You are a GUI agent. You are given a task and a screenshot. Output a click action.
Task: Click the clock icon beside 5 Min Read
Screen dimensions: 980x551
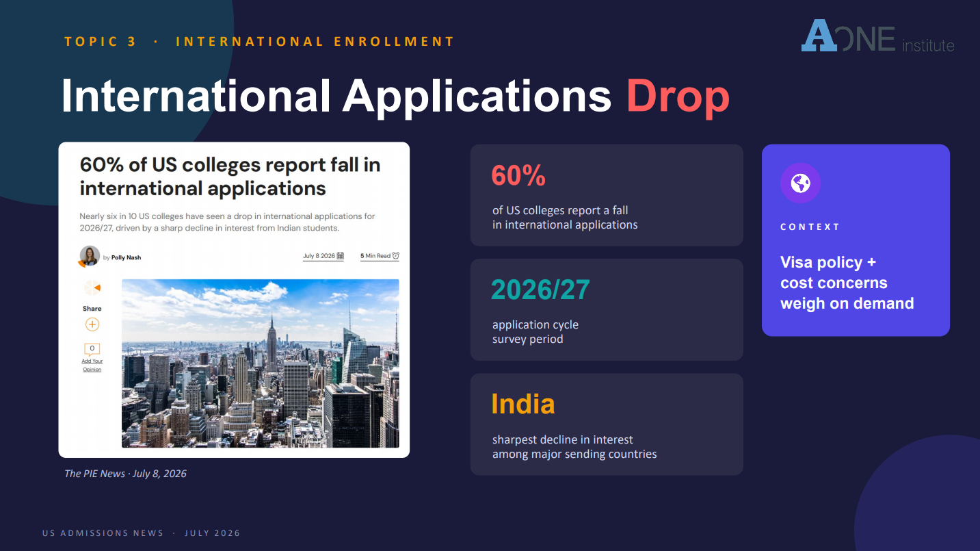[x=395, y=256]
